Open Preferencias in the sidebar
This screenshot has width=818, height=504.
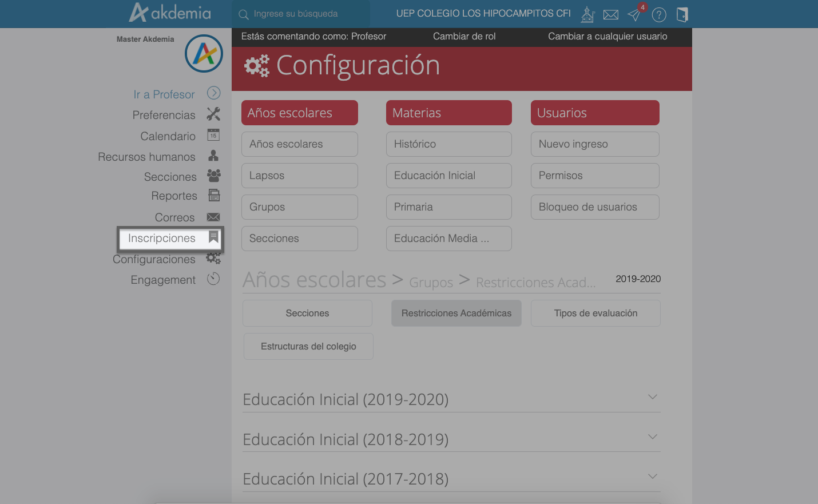[x=164, y=115]
